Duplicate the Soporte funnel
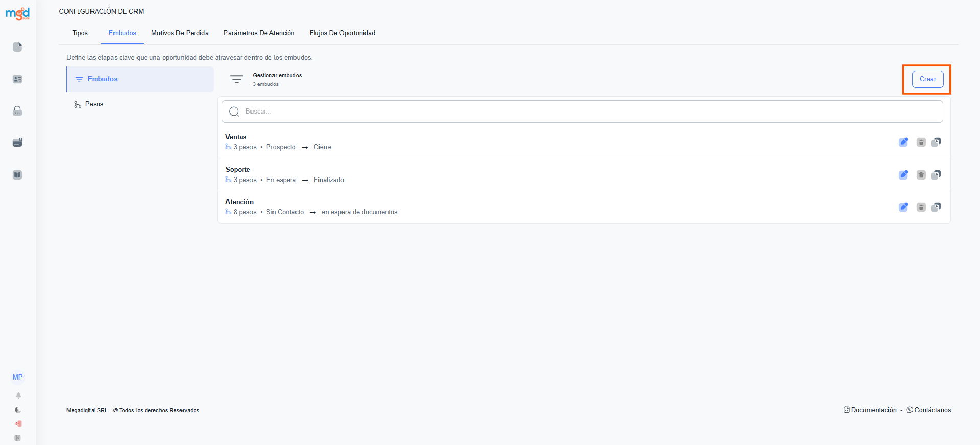 pyautogui.click(x=936, y=175)
